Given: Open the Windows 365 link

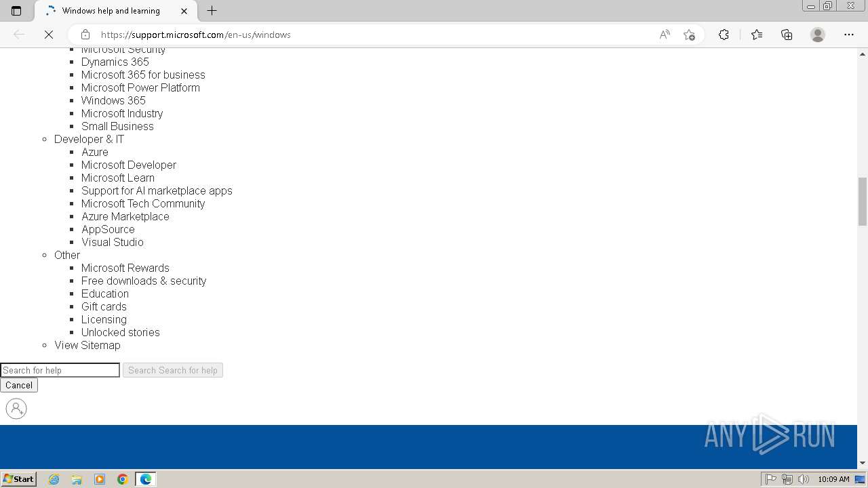Looking at the screenshot, I should pyautogui.click(x=113, y=100).
